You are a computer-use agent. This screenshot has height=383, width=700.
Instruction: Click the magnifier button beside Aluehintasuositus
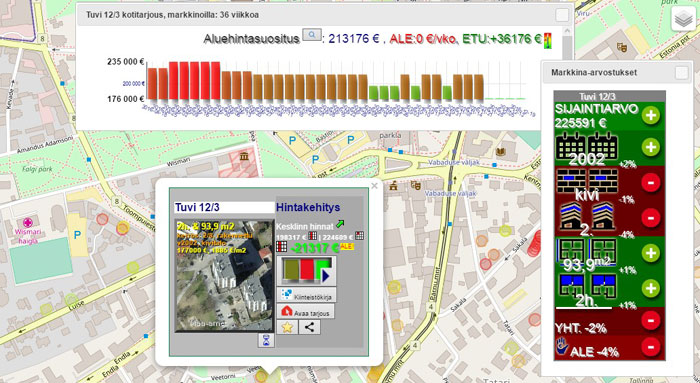(x=312, y=35)
